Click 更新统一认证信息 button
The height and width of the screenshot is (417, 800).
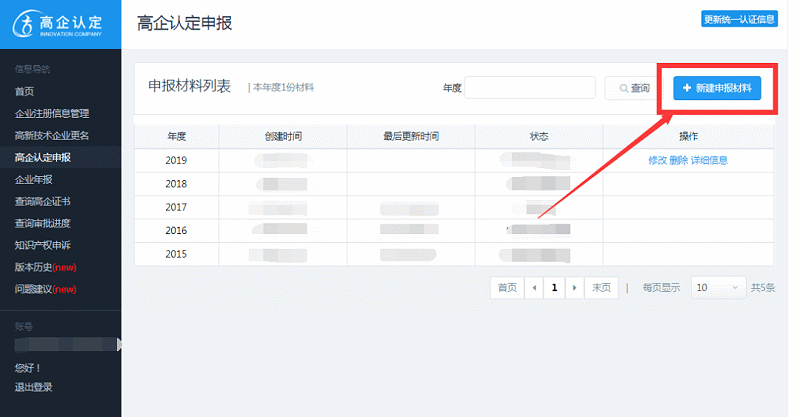tap(739, 19)
